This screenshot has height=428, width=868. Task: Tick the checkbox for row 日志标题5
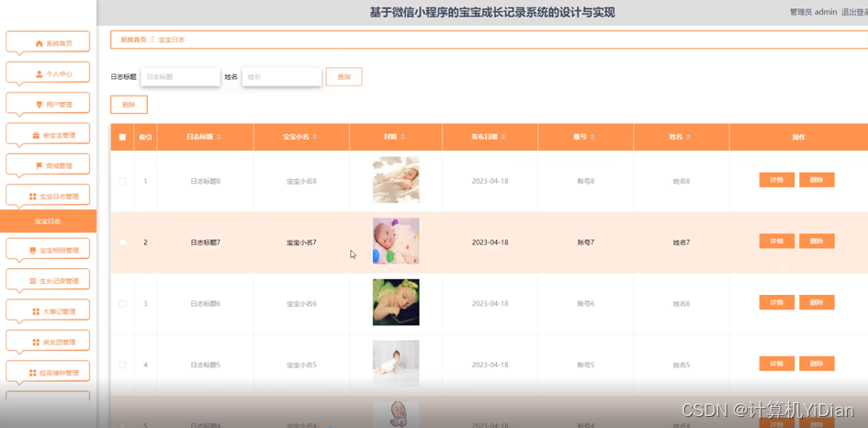tap(122, 365)
